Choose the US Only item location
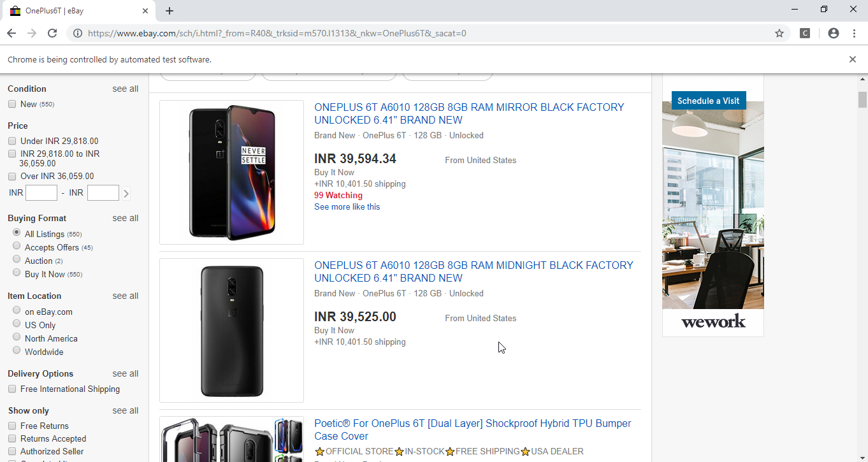The image size is (868, 462). 17,324
